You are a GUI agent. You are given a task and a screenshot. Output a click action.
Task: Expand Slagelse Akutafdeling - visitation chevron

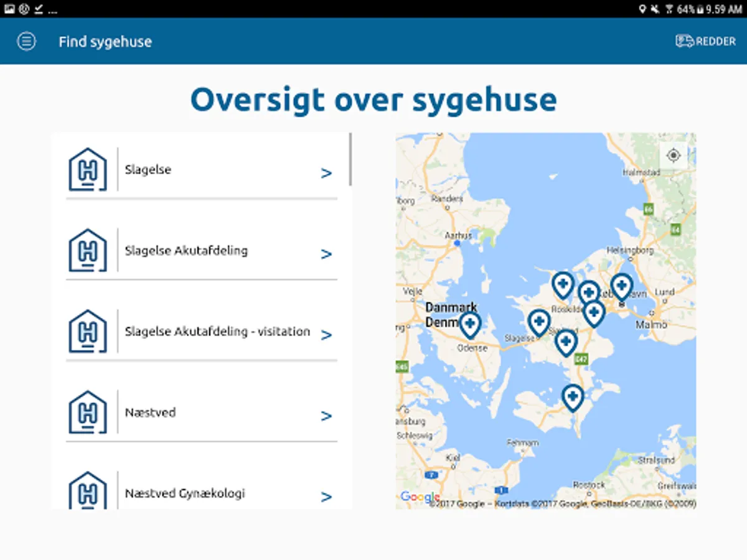point(326,335)
